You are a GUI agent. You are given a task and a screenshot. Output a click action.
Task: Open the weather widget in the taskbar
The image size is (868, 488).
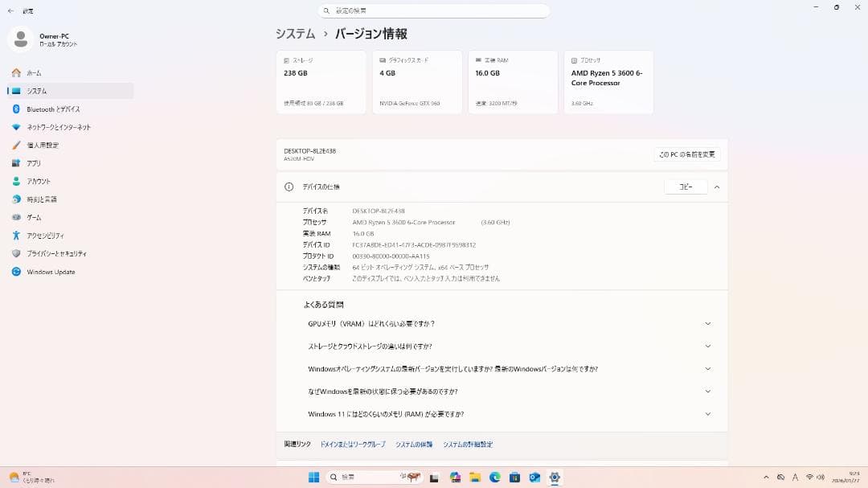coord(32,478)
